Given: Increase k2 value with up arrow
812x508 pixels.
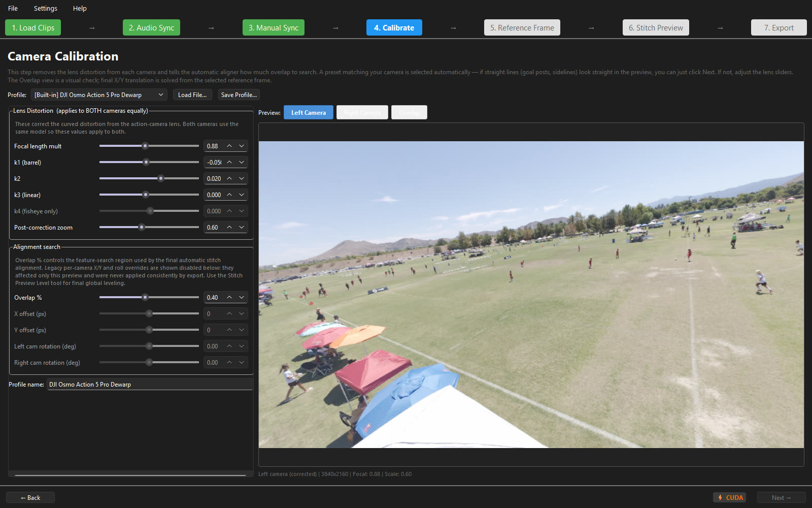Looking at the screenshot, I should [229, 179].
